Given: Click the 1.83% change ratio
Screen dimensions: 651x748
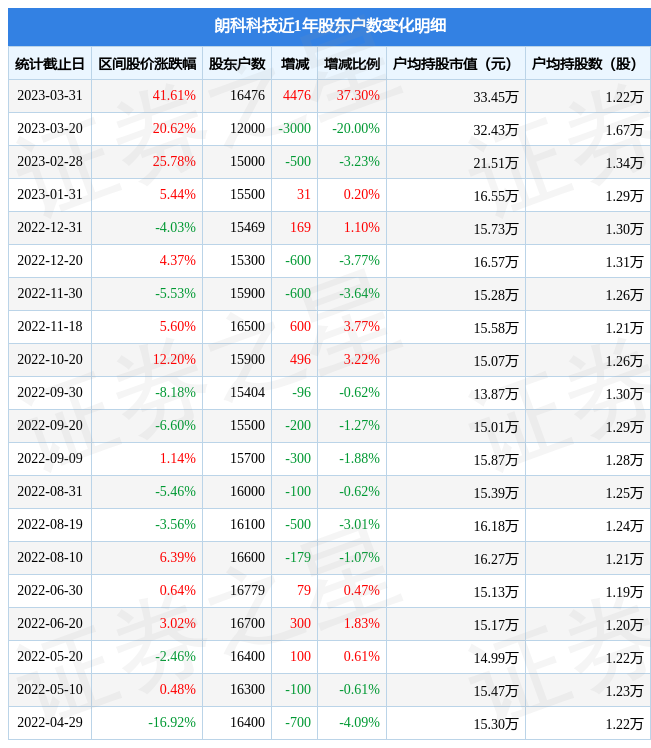Looking at the screenshot, I should pyautogui.click(x=362, y=623).
